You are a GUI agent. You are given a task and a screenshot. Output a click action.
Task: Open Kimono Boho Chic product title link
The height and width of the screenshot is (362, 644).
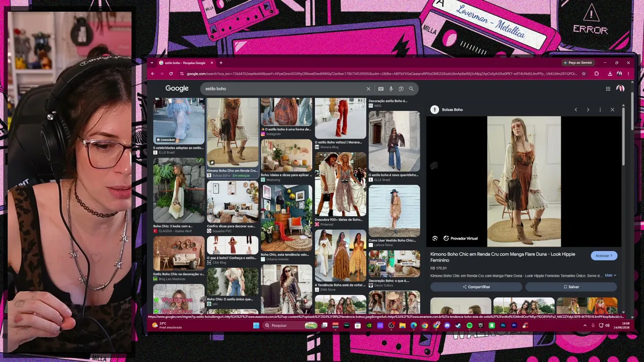coord(503,257)
